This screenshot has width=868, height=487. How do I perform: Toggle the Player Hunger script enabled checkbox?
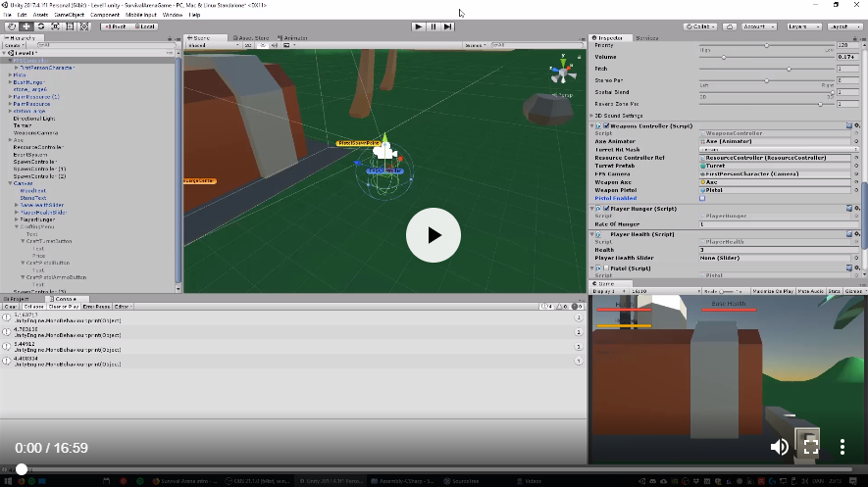click(604, 209)
